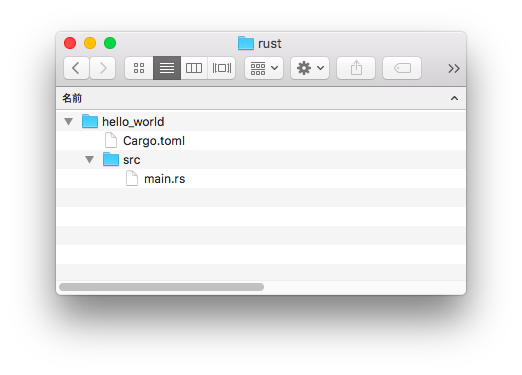Reverse sort order with the caret arrow

click(454, 98)
